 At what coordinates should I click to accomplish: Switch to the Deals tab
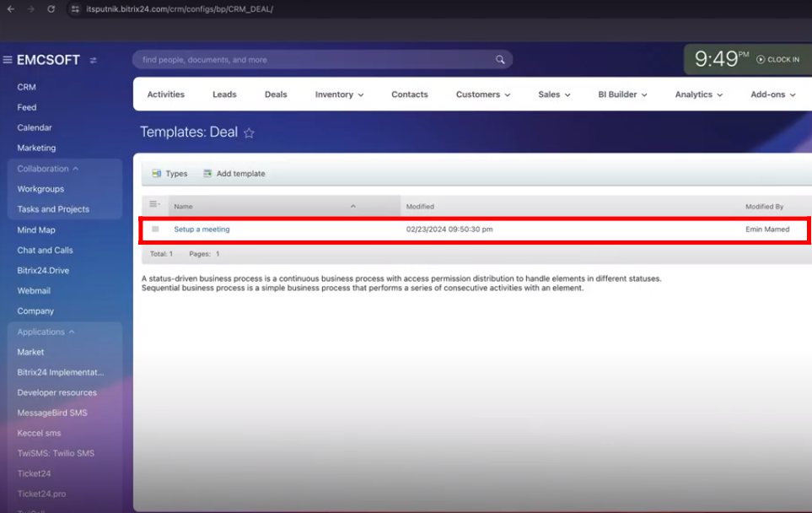tap(276, 94)
